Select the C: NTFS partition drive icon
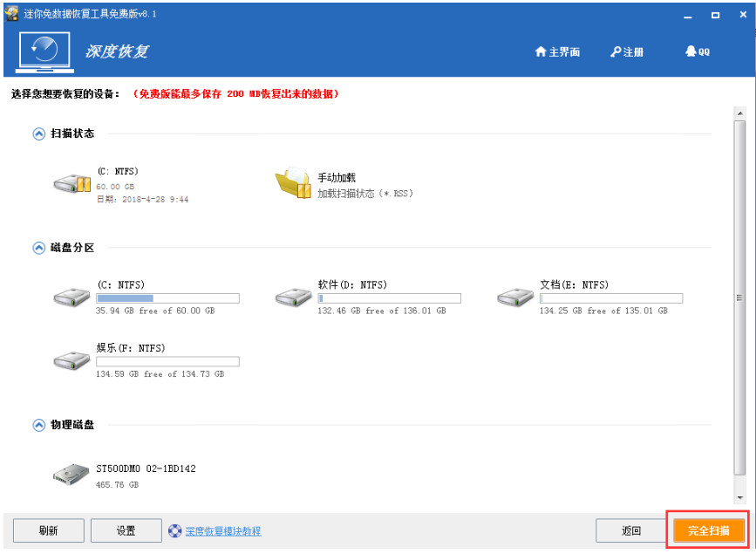Viewport: 756px width, 554px height. (72, 298)
